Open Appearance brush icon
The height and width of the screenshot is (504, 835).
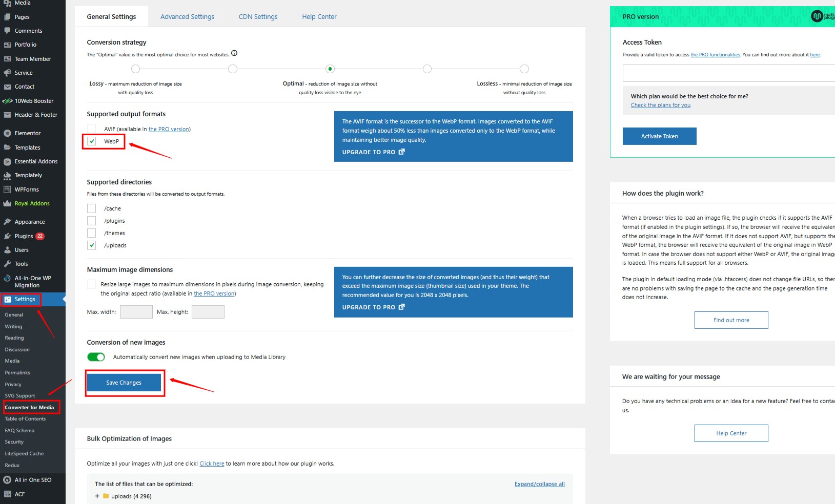click(7, 222)
